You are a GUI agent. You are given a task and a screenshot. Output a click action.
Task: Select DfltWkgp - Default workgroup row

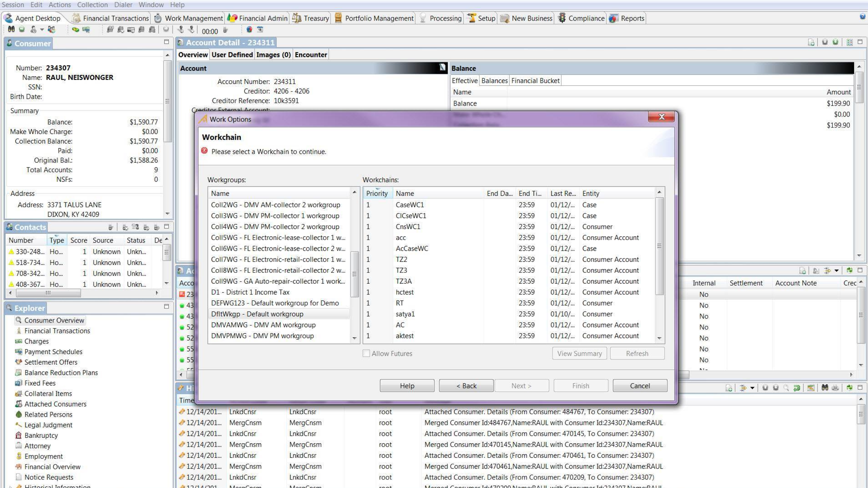coord(257,314)
